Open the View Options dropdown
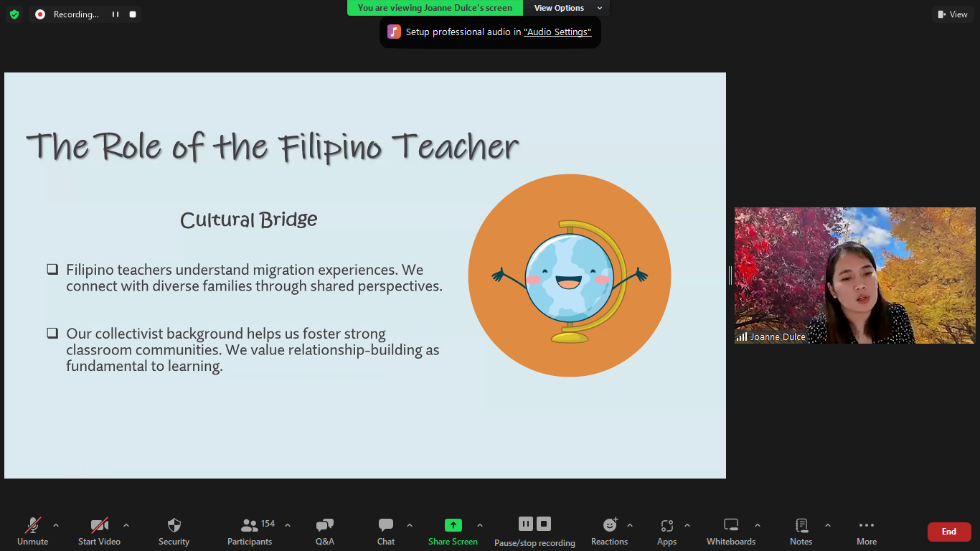The width and height of the screenshot is (980, 551). pos(567,8)
